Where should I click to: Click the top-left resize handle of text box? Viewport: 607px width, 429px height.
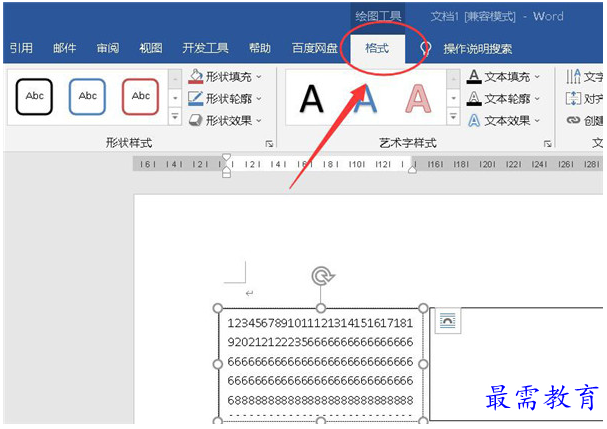[x=218, y=309]
